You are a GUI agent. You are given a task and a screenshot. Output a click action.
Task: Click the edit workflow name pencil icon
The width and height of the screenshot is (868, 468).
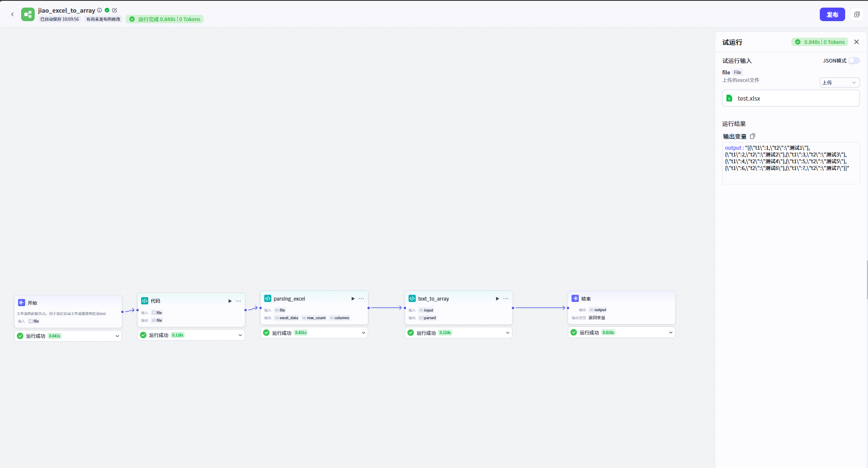115,10
